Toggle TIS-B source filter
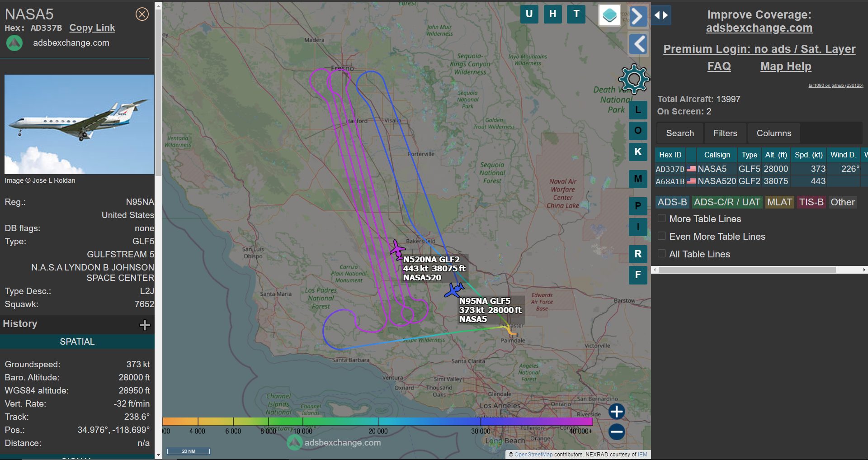This screenshot has width=868, height=460. click(811, 202)
